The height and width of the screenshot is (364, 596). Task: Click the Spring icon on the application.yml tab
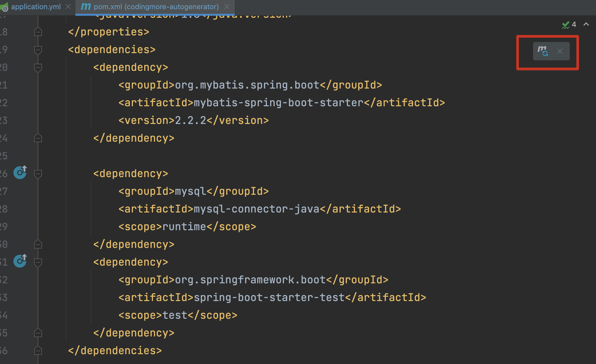tap(4, 7)
